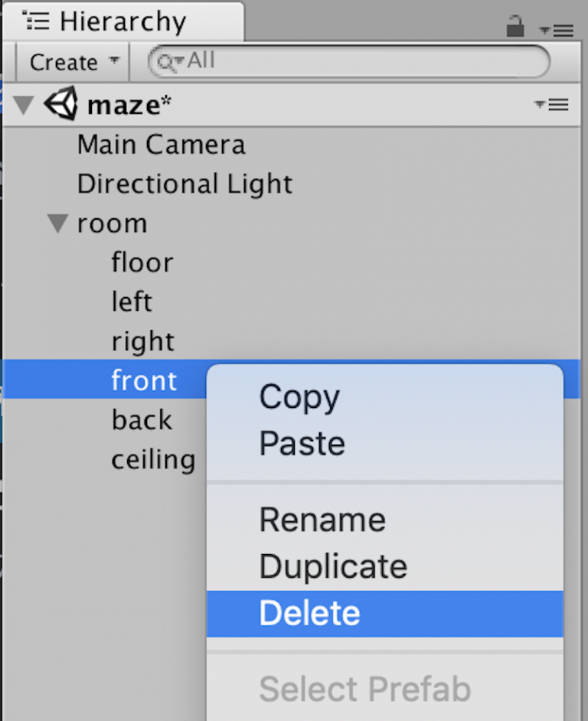Open the Hierarchy panel options menu
Screen dimensions: 588x721
pyautogui.click(x=564, y=31)
